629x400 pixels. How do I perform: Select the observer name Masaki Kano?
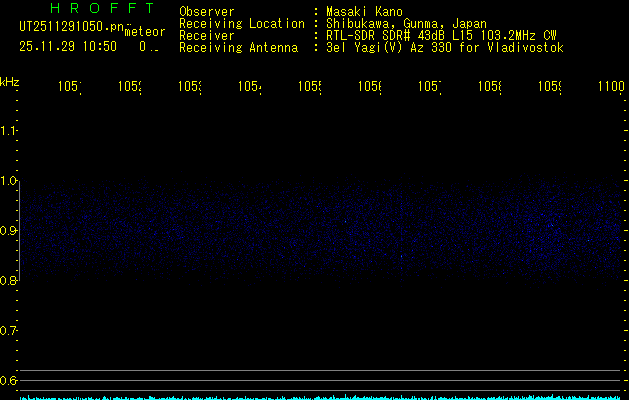click(x=358, y=12)
